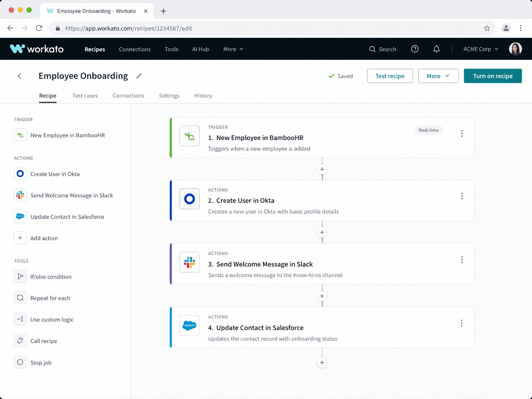Image resolution: width=532 pixels, height=399 pixels.
Task: Switch to the History tab
Action: (203, 96)
